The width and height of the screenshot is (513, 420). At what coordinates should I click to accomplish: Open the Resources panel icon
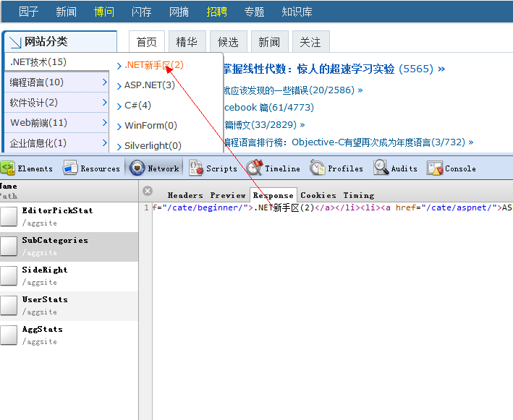[x=70, y=168]
